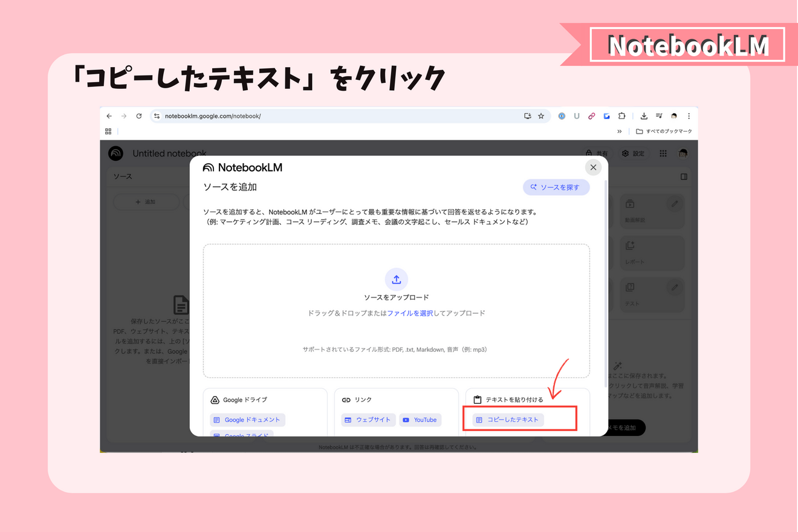Close the ソースを追加 dialog

[x=593, y=167]
